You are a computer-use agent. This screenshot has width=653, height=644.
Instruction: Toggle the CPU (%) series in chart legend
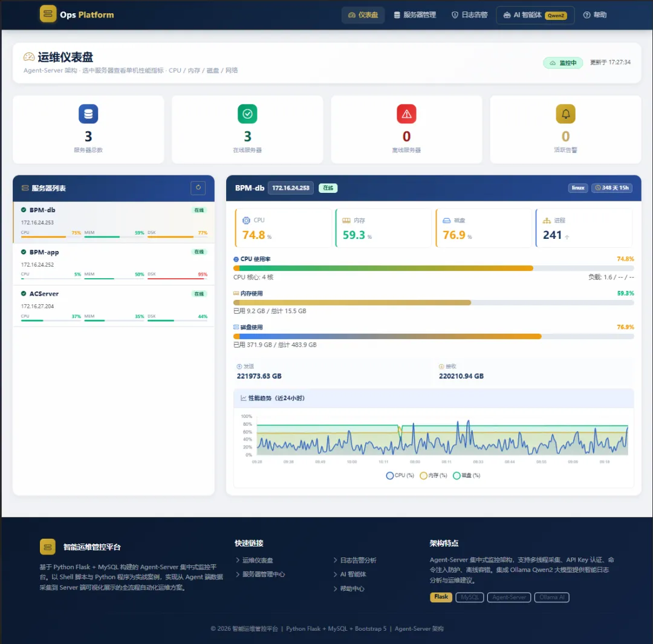coord(400,475)
